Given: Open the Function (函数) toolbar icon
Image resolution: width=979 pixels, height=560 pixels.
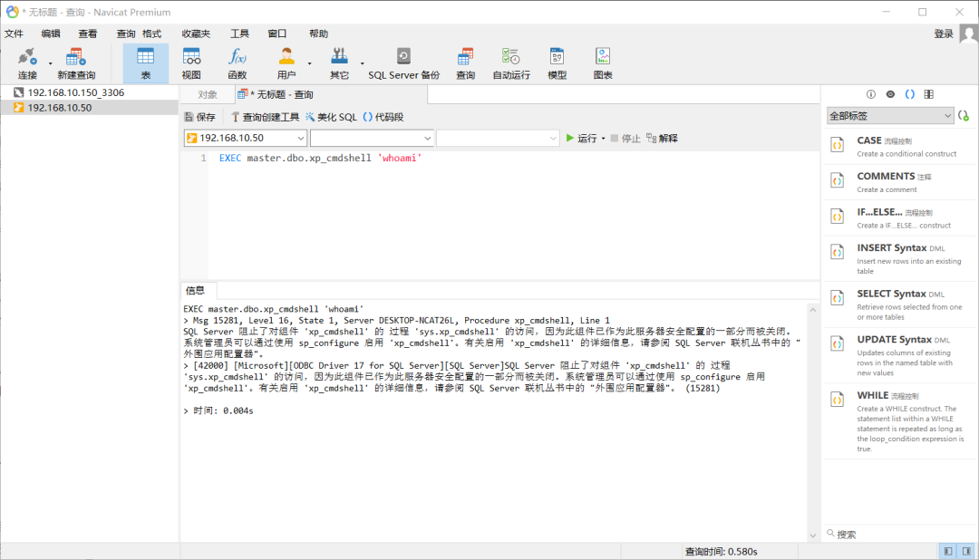Looking at the screenshot, I should (x=237, y=63).
